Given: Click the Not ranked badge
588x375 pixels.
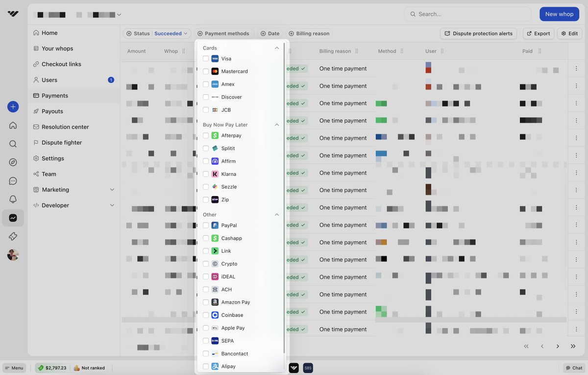Looking at the screenshot, I should pyautogui.click(x=89, y=368).
